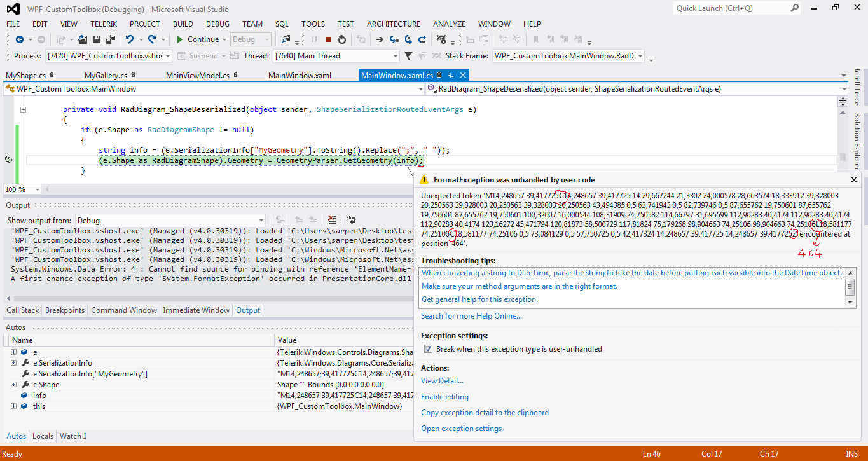
Task: Collapse RadDiagram_ShapeDeserialized method outline
Action: tap(24, 109)
